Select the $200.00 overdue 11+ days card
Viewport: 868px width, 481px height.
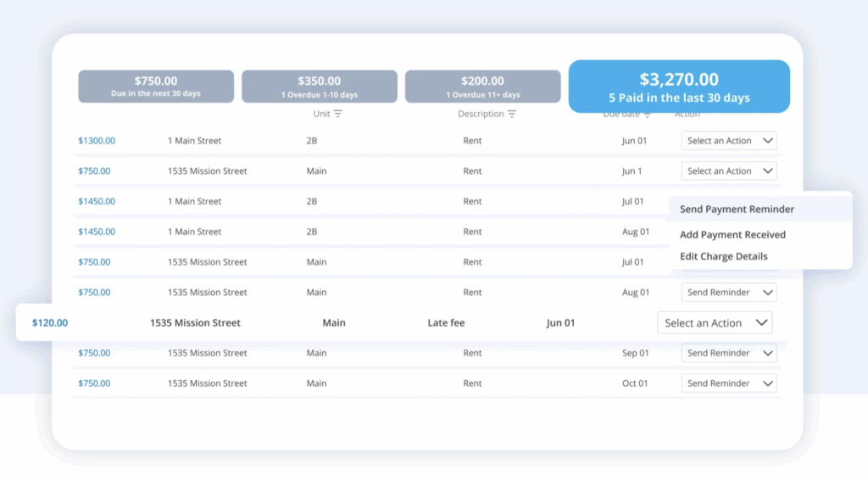tap(482, 87)
